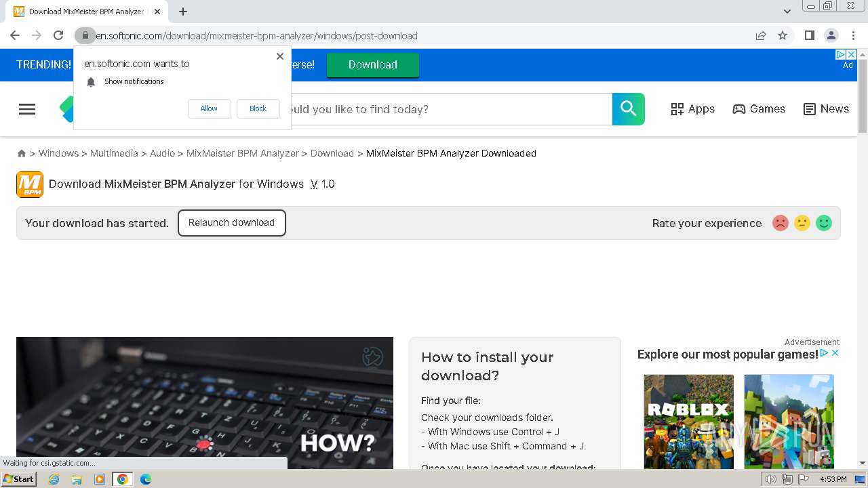Screen dimensions: 868x488
Task: Rate experience with yellow neutral face
Action: 802,223
